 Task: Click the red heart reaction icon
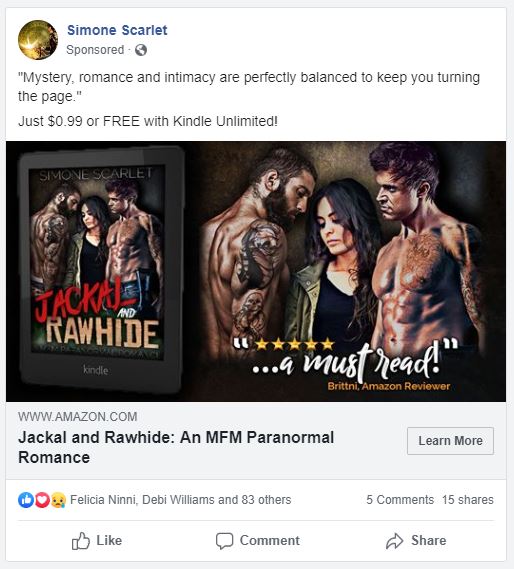coord(42,500)
